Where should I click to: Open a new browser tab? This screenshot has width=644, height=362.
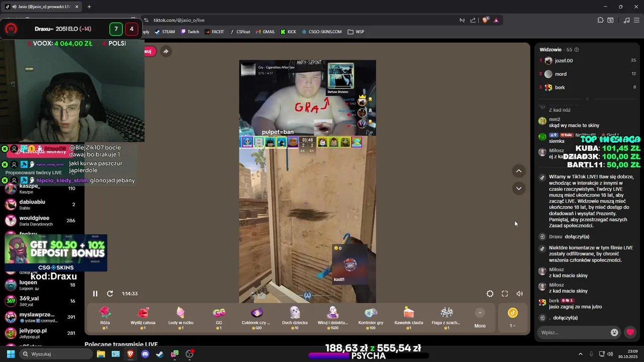(x=89, y=7)
